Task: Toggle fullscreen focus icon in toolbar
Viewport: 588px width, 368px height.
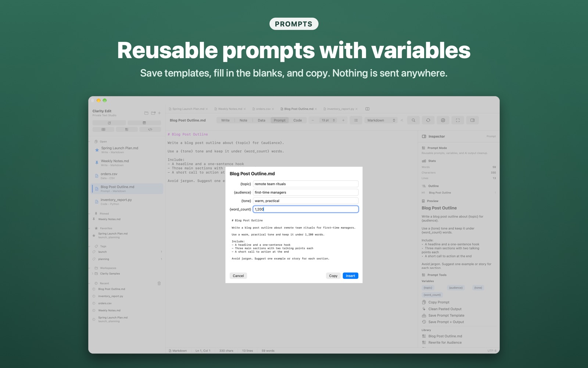Action: (458, 120)
